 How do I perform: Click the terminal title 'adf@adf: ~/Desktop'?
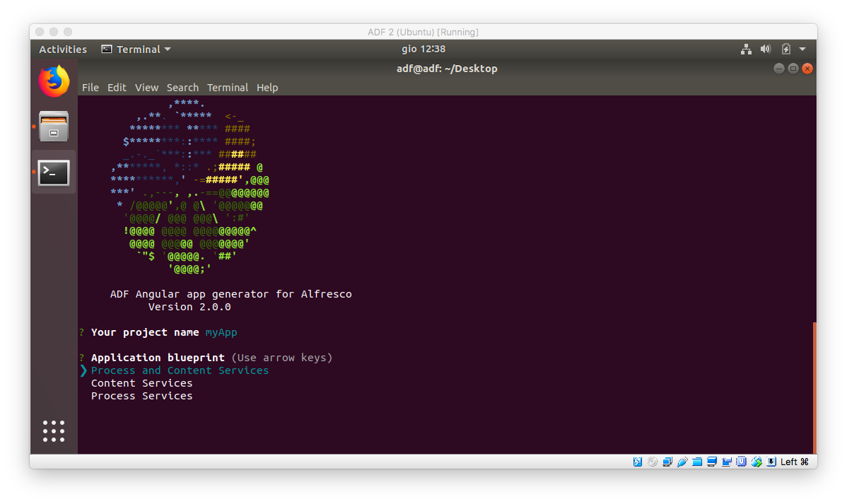click(x=447, y=69)
